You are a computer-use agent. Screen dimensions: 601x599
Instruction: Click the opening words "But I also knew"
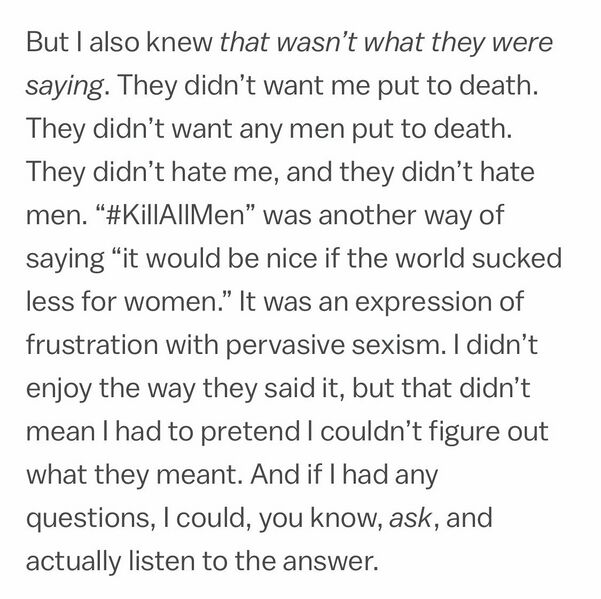click(119, 43)
